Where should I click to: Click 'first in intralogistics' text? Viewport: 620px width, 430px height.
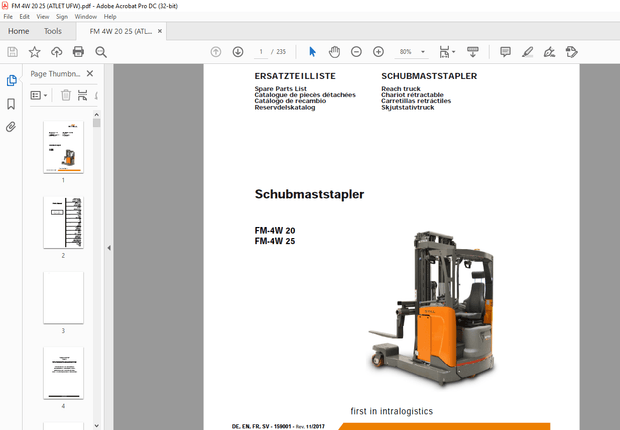pyautogui.click(x=391, y=411)
